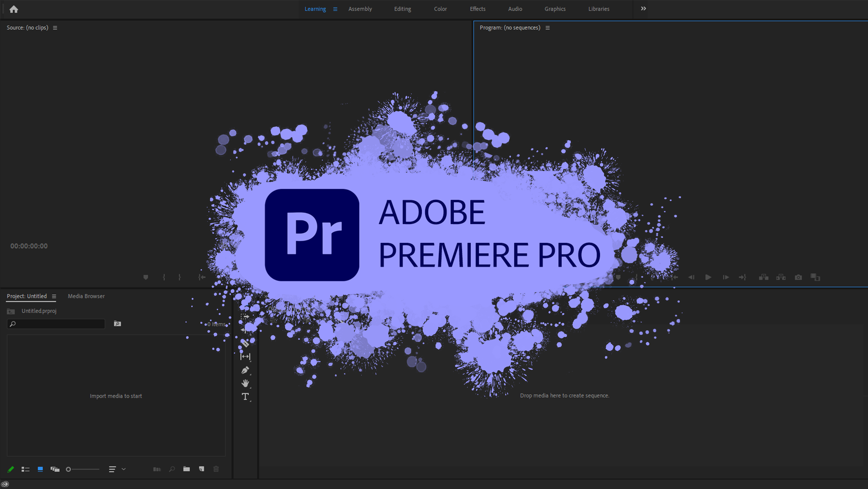Switch to the Audio workspace

515,9
